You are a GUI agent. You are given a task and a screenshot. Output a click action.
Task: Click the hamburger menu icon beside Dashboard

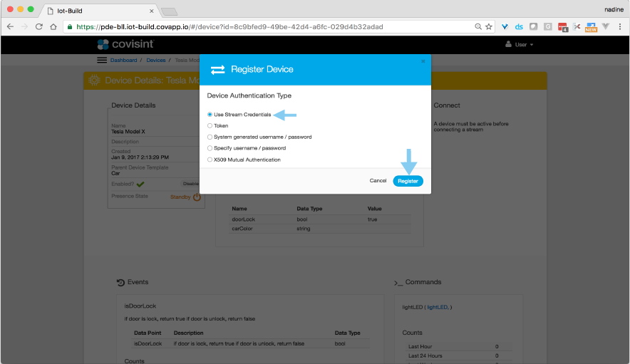click(x=102, y=61)
